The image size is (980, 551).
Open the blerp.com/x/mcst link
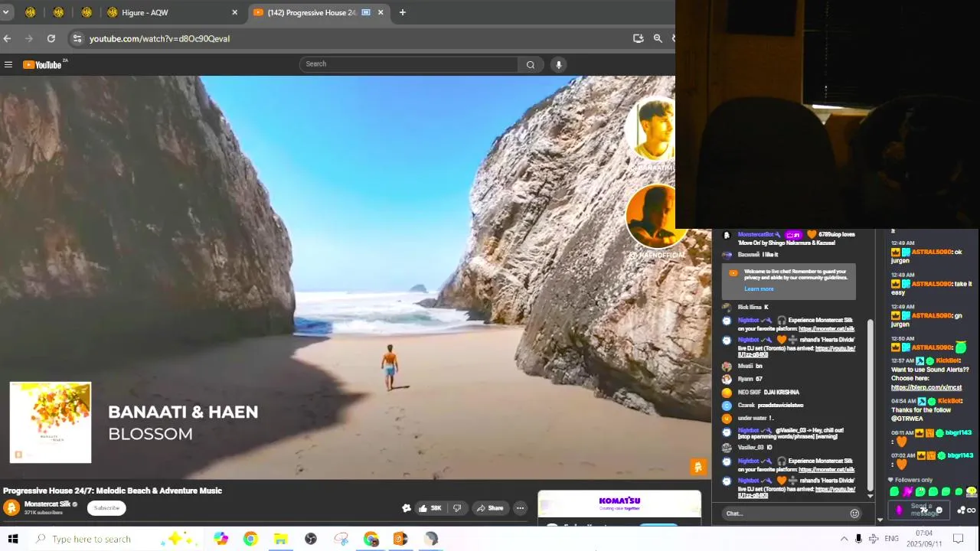tap(926, 387)
